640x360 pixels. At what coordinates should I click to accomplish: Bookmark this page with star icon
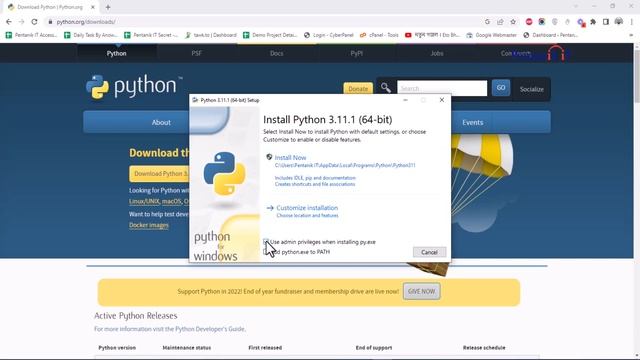click(513, 22)
